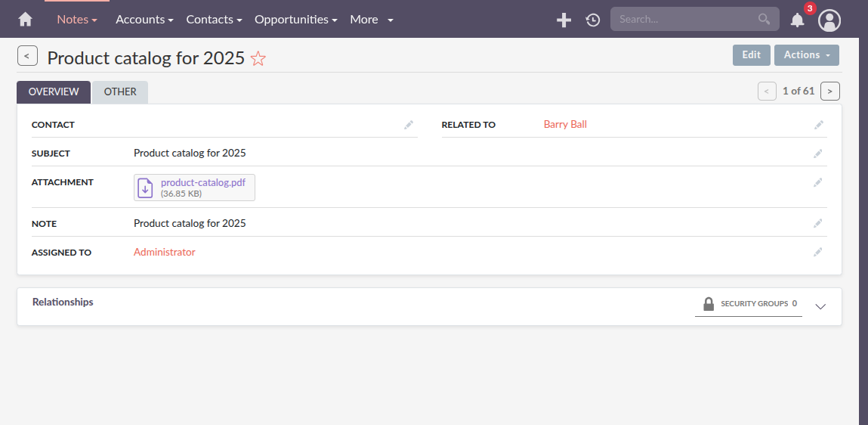This screenshot has height=425, width=868.
Task: Click the Security Groups lock icon
Action: click(x=709, y=304)
